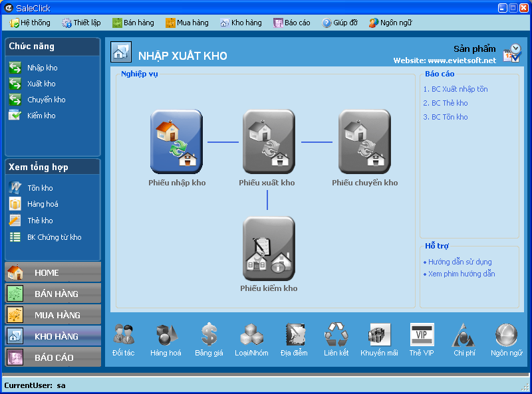532x394 pixels.
Task: Open BK Chứng từ kho list
Action: [45, 237]
